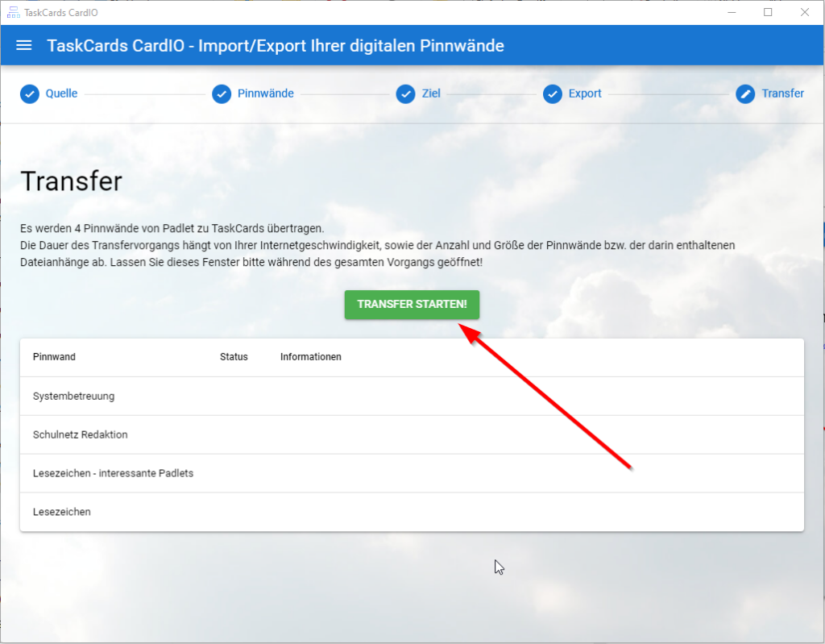Go to the Quelle step label
The image size is (825, 644).
coord(61,93)
